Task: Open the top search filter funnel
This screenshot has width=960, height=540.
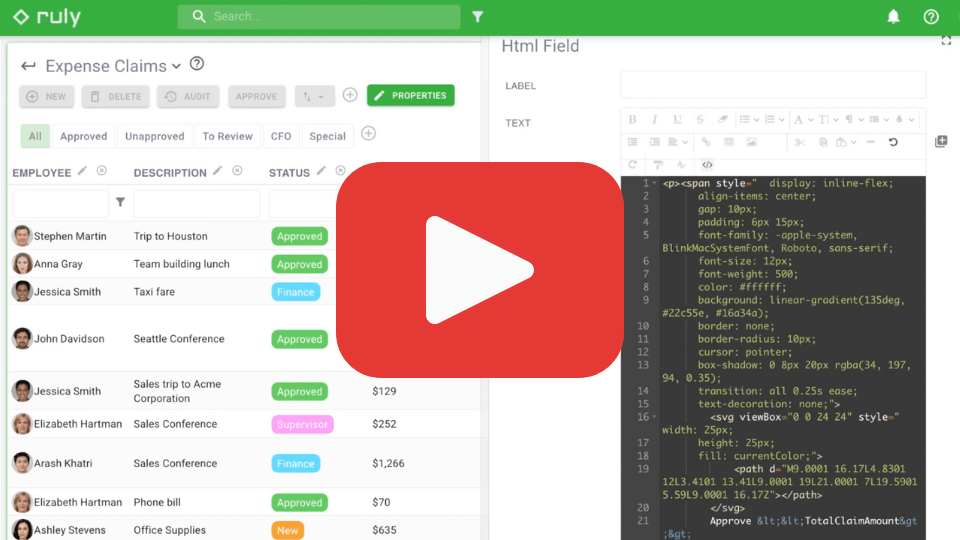Action: click(478, 17)
